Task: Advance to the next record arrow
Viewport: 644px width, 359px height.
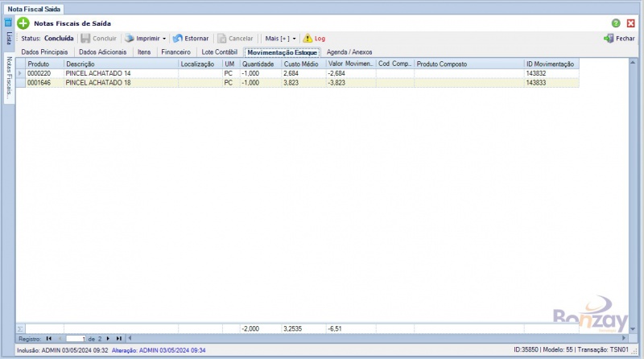Action: (x=109, y=338)
